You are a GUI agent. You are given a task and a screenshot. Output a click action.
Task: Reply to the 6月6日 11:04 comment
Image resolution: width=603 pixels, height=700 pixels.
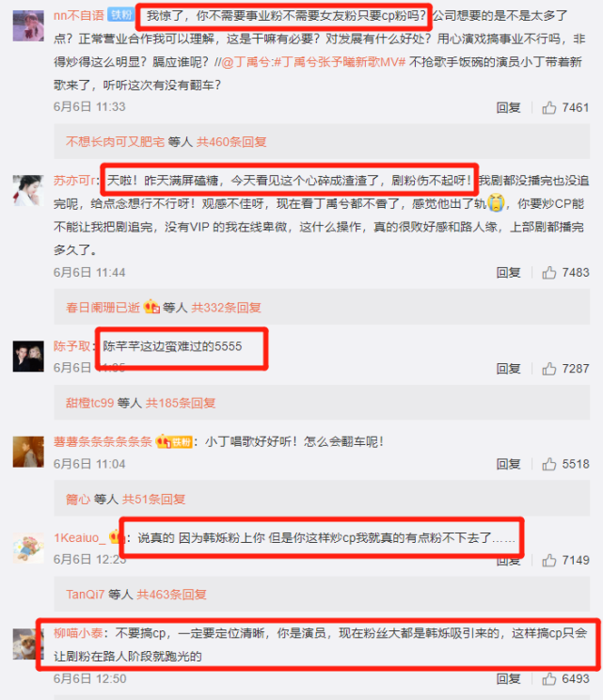(x=508, y=464)
